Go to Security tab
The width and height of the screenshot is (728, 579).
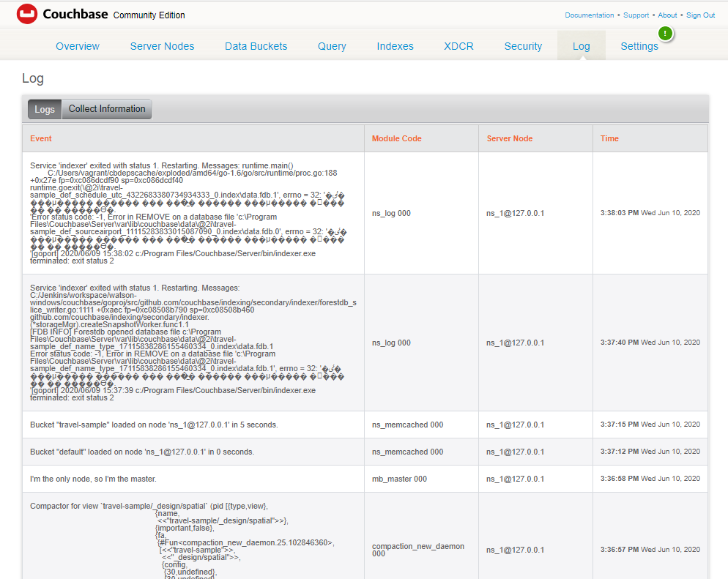[x=523, y=46]
